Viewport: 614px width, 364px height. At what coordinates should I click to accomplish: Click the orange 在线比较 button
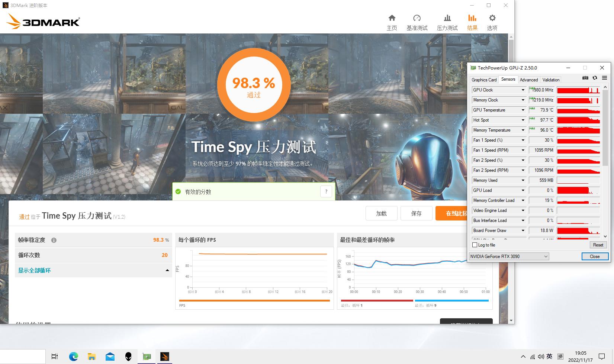[x=451, y=213]
